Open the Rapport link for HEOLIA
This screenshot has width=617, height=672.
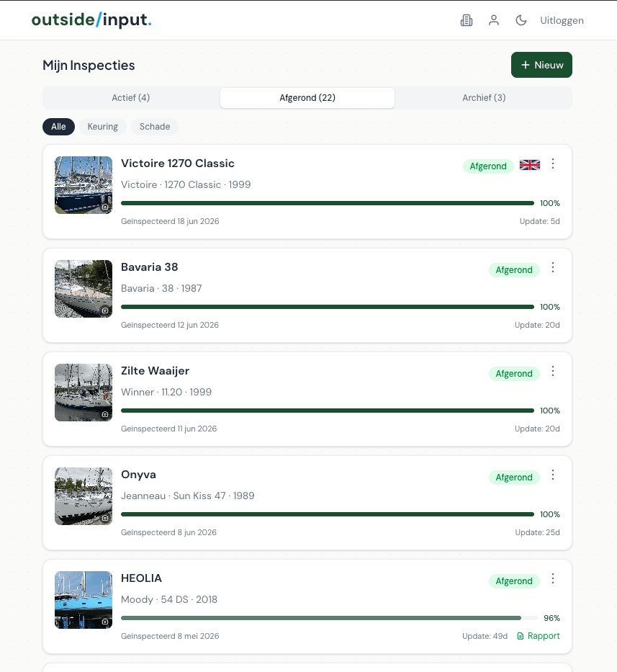tap(538, 636)
